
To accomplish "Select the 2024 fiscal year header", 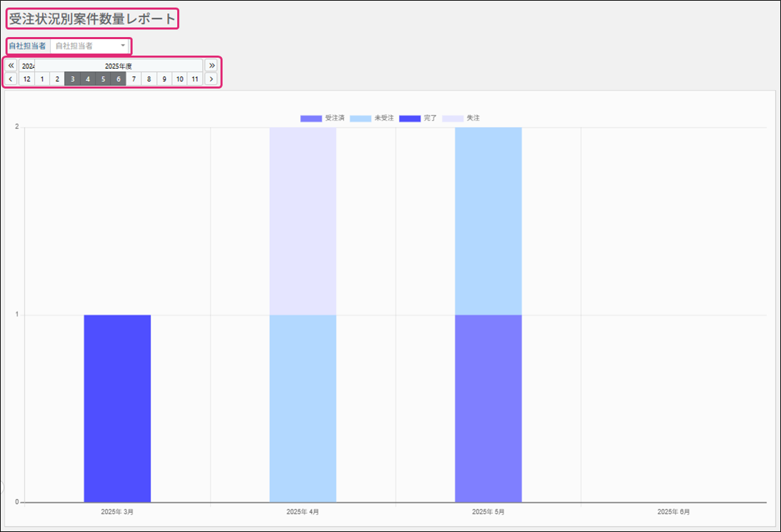I will tap(27, 66).
